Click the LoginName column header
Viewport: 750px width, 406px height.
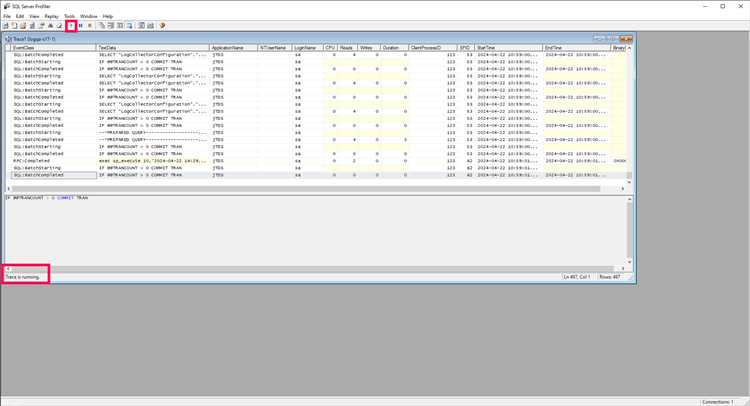[x=308, y=48]
